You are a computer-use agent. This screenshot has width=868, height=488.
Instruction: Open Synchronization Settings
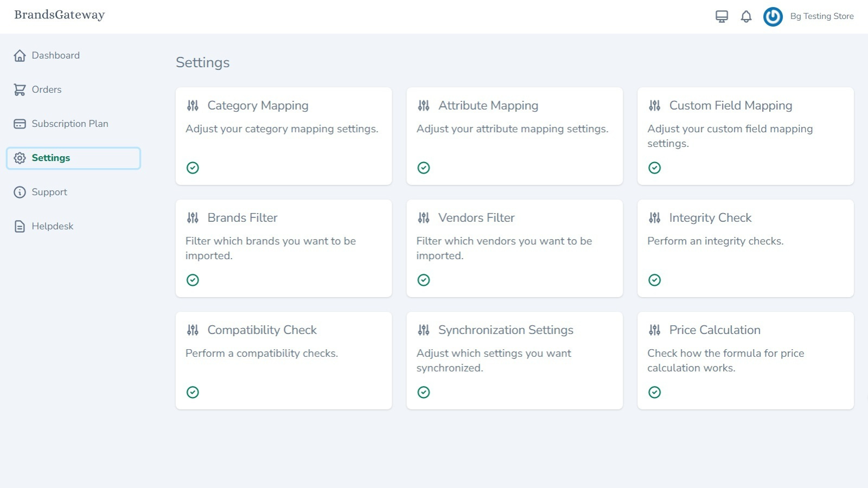click(506, 330)
